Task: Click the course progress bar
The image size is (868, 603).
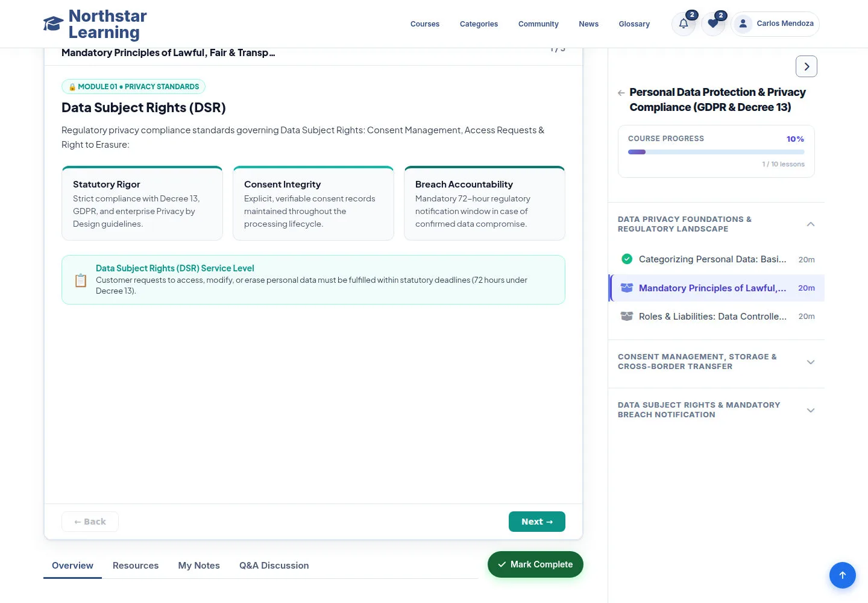Action: (716, 152)
